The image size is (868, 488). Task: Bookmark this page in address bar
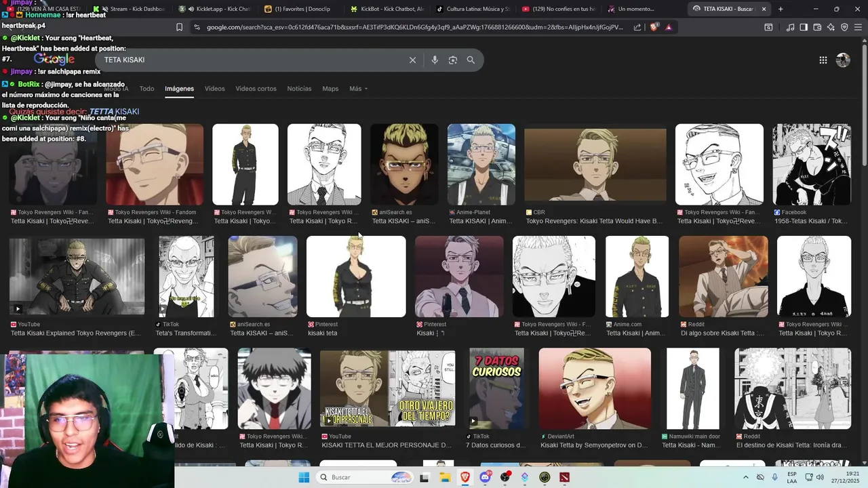coord(179,27)
